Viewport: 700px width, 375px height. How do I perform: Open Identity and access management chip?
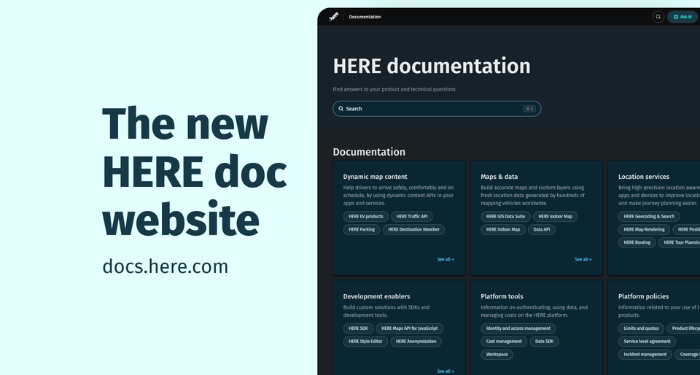click(x=518, y=329)
